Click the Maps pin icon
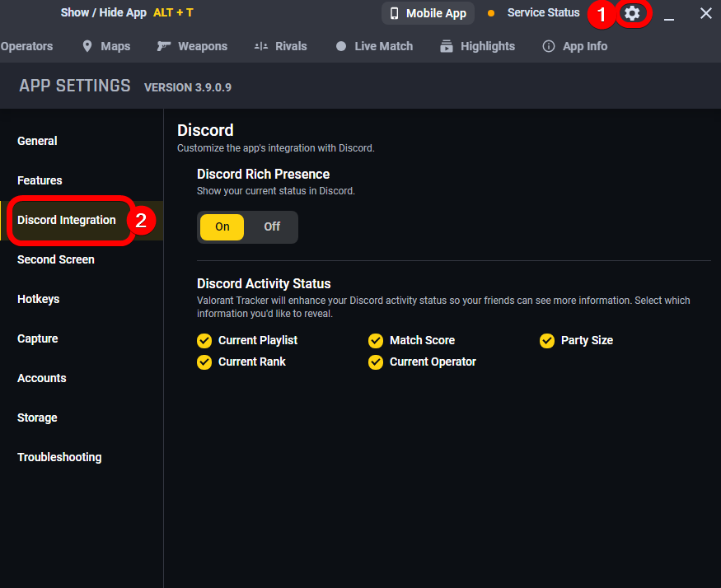The width and height of the screenshot is (721, 588). (x=87, y=46)
